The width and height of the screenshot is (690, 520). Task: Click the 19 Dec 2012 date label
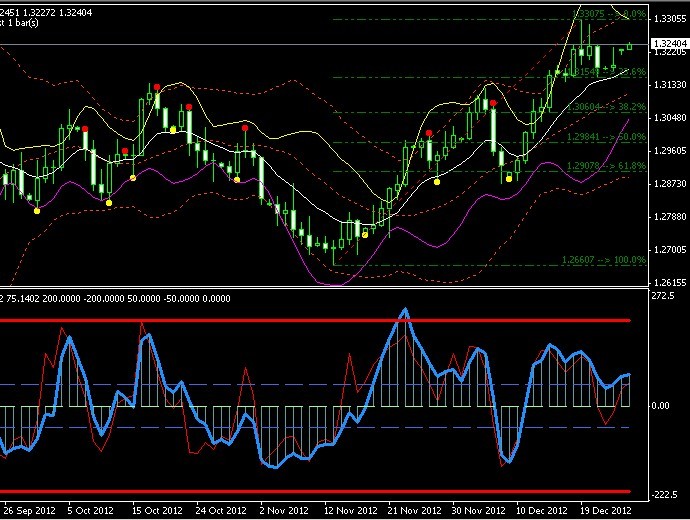coord(606,510)
